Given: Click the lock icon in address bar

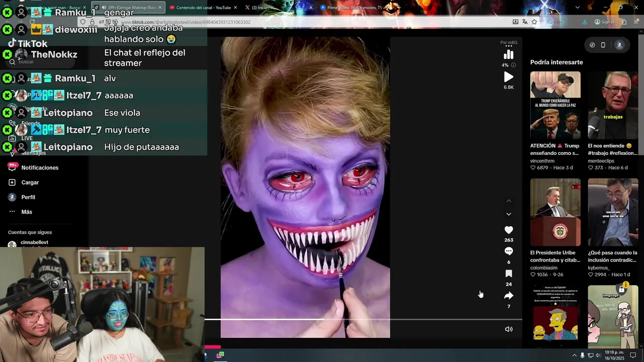Looking at the screenshot, I should [x=92, y=22].
